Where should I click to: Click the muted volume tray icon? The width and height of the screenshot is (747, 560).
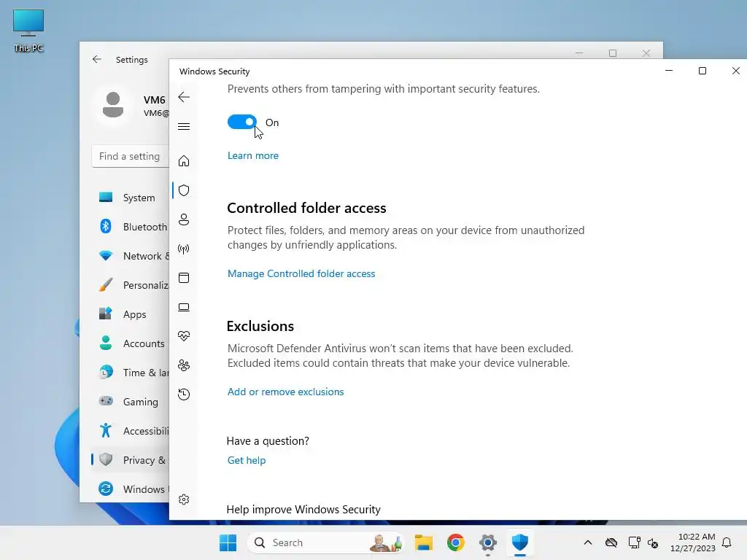tap(653, 542)
